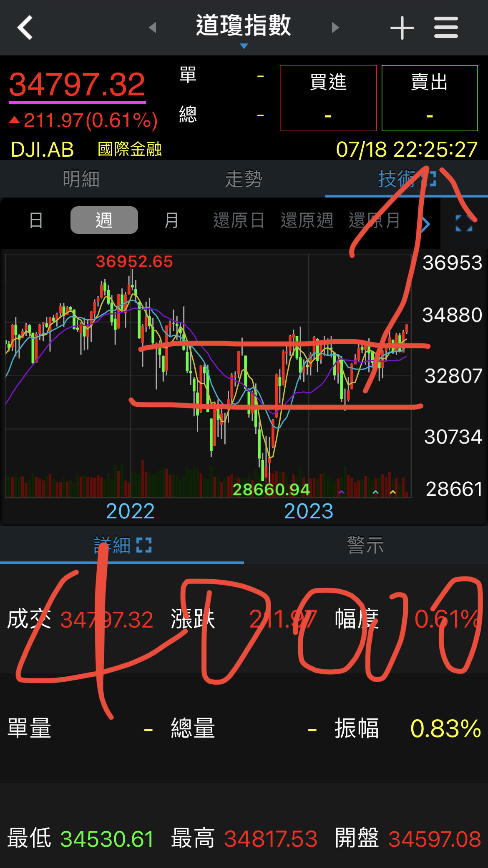Tap the 買進 buy button
The width and height of the screenshot is (488, 868).
pyautogui.click(x=328, y=98)
